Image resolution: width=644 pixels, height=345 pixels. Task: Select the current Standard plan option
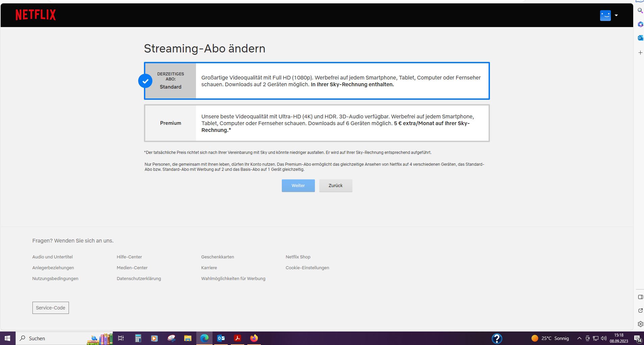tap(317, 81)
